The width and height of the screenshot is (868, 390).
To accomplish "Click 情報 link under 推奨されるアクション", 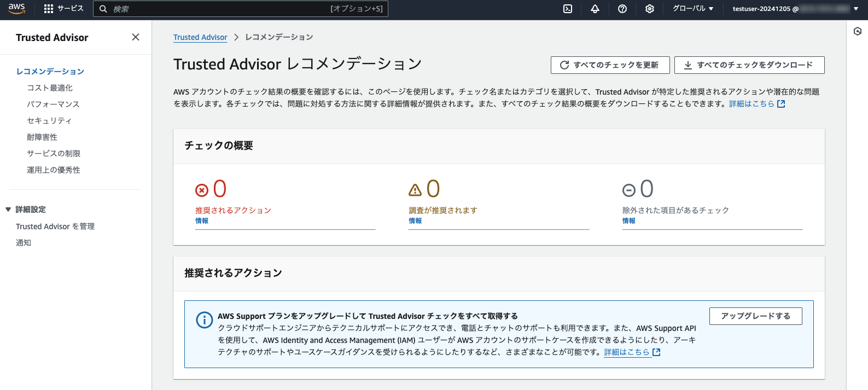I will coord(202,221).
